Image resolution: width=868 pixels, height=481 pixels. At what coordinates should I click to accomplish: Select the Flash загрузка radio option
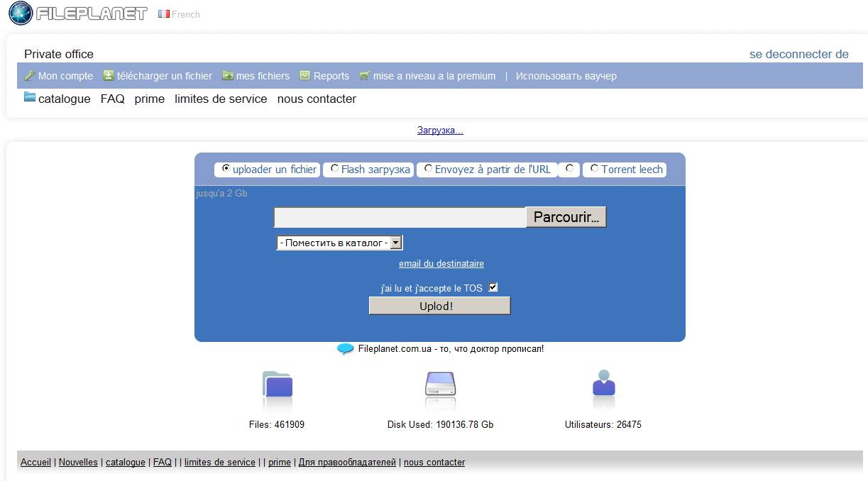[x=334, y=169]
